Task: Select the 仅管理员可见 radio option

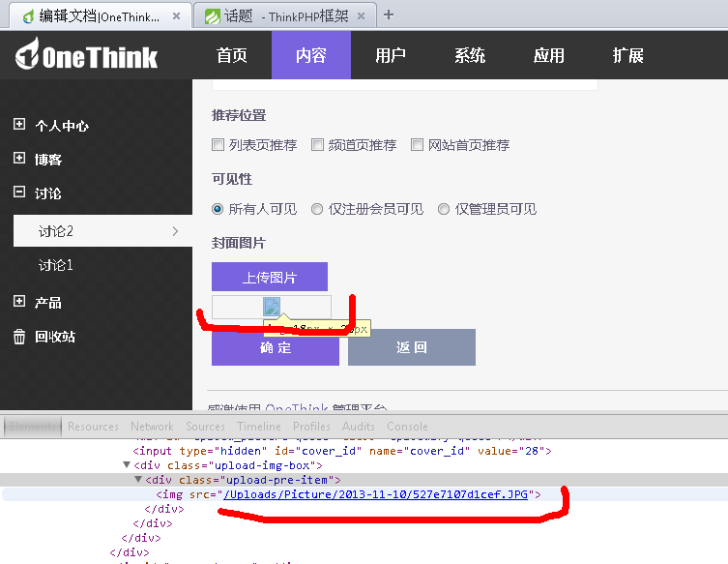Action: [444, 209]
